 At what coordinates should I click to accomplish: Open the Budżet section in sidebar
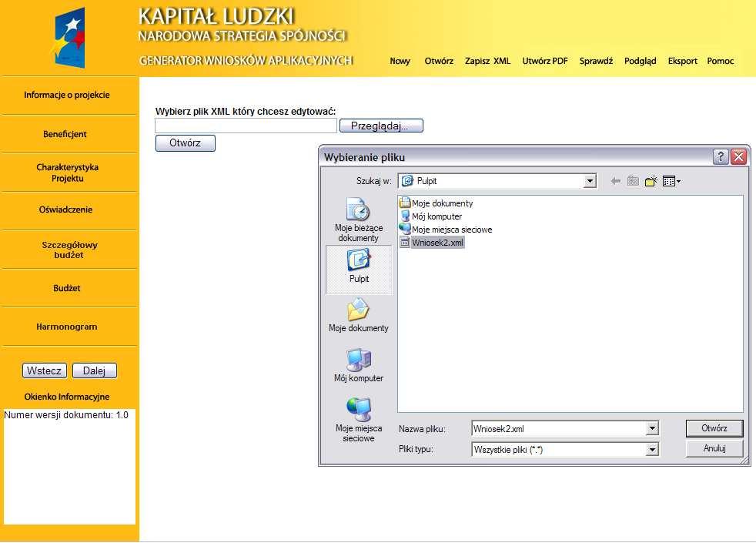pos(67,288)
